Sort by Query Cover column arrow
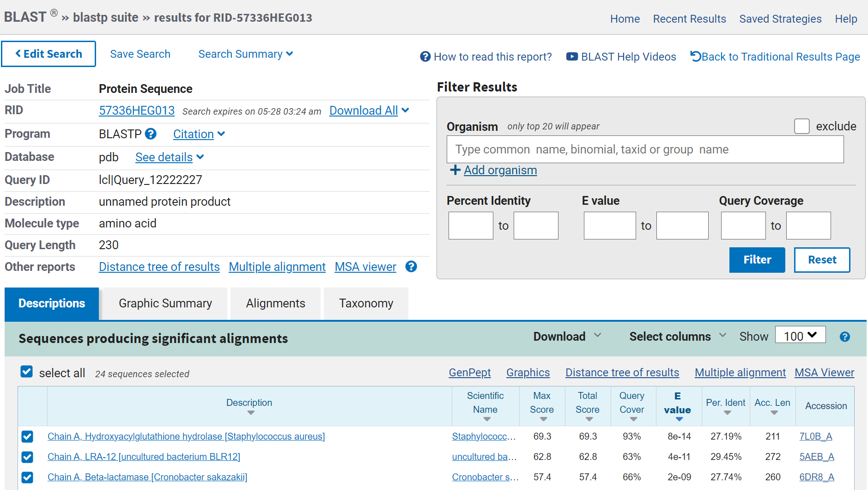Screen dimensions: 868x490 (x=633, y=419)
